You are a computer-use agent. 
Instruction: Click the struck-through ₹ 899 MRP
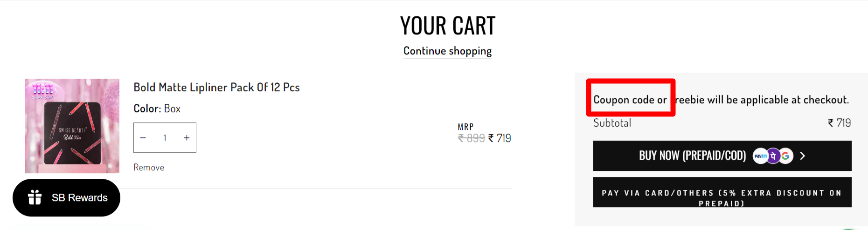[x=471, y=138]
